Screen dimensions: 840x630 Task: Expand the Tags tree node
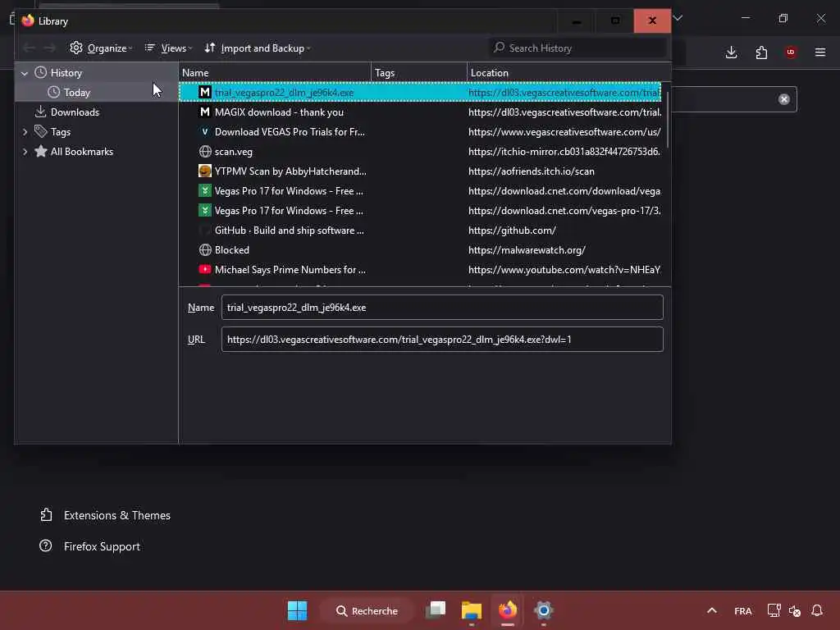pyautogui.click(x=25, y=132)
